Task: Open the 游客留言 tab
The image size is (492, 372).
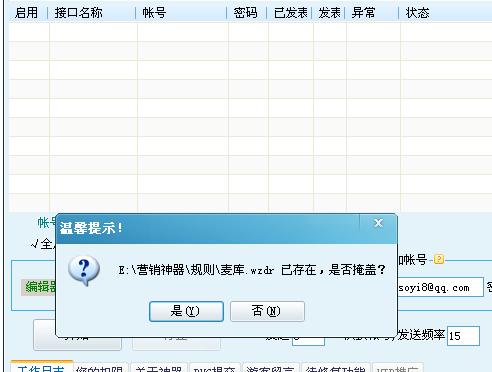Action: tap(271, 368)
